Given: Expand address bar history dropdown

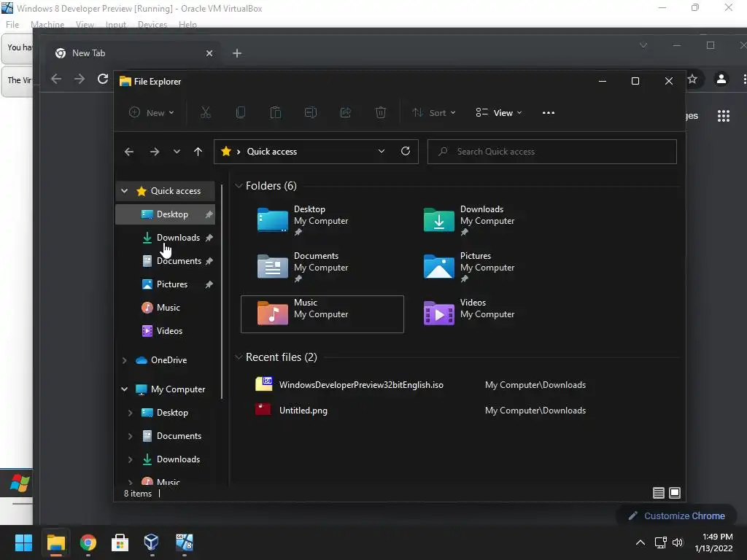Looking at the screenshot, I should 381,151.
